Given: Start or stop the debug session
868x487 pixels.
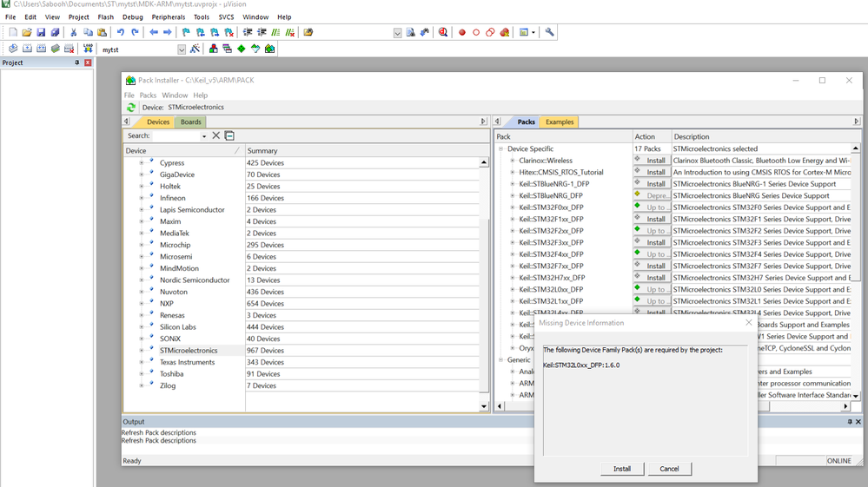Looking at the screenshot, I should [x=443, y=33].
